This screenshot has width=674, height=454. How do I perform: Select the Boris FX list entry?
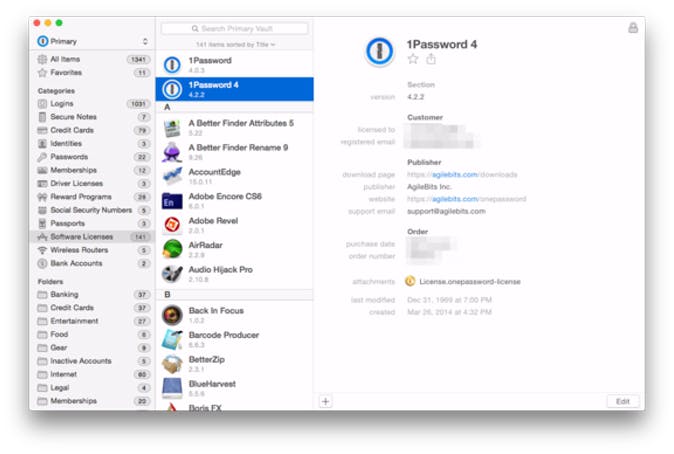coord(234,406)
